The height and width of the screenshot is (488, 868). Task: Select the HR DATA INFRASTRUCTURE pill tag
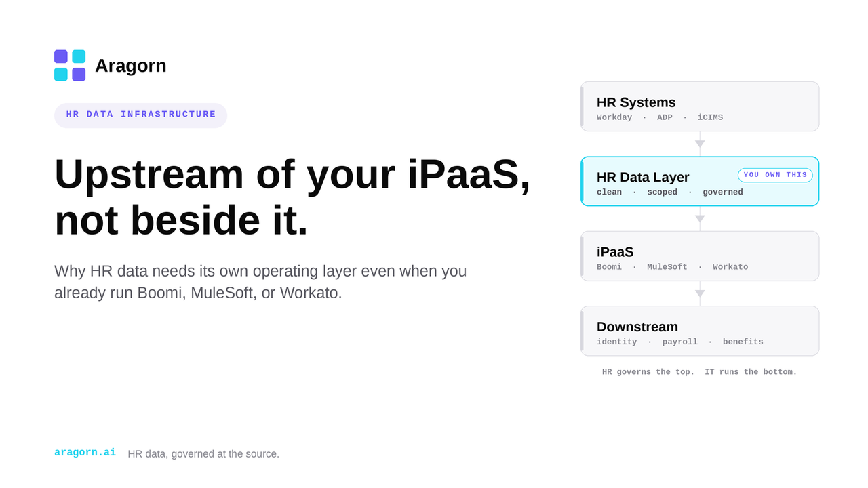pos(141,115)
